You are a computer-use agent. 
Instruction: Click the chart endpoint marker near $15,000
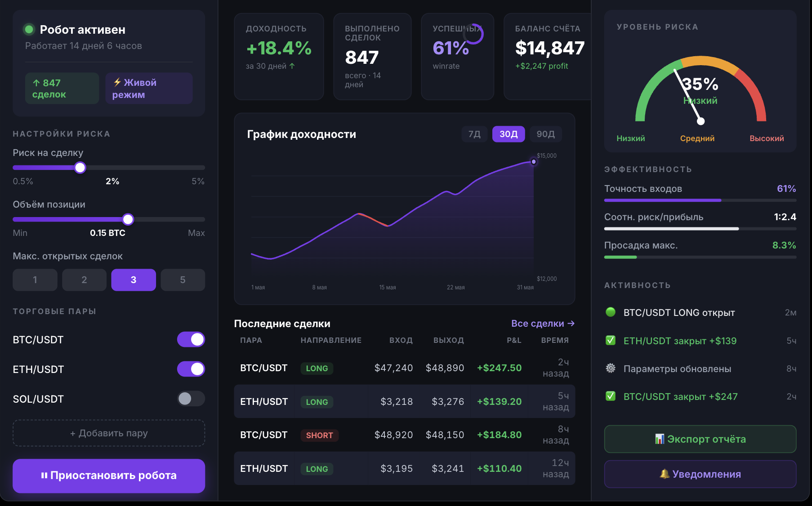pos(534,162)
